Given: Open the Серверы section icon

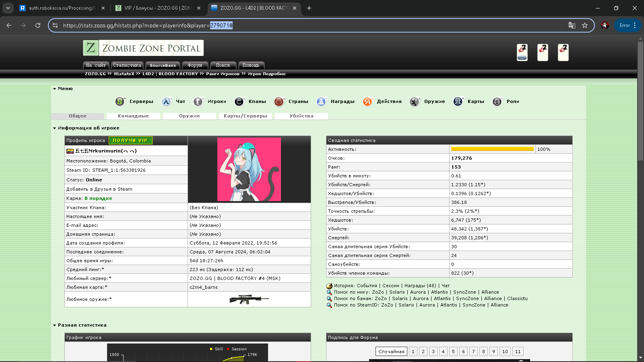Looking at the screenshot, I should [x=120, y=102].
